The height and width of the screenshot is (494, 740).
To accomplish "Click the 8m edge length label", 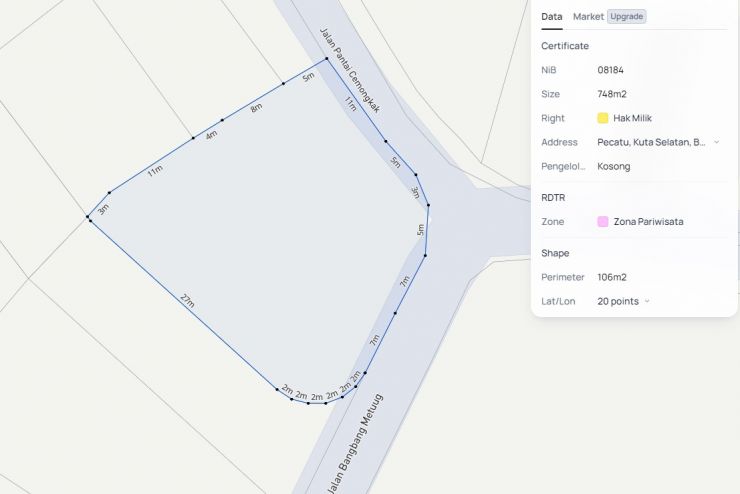I will (x=256, y=107).
